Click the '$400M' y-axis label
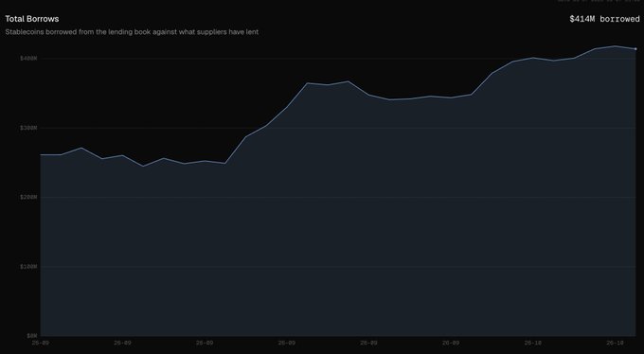This screenshot has height=354, width=644. click(x=28, y=59)
